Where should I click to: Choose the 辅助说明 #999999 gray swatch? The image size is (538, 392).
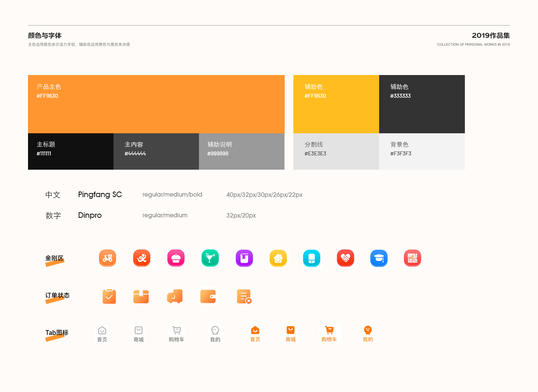pos(242,151)
